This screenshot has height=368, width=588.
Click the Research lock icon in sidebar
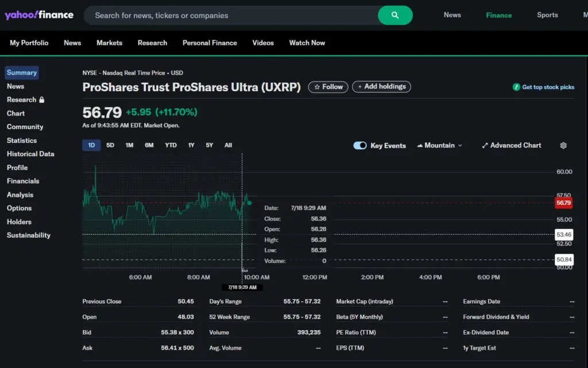pos(41,100)
